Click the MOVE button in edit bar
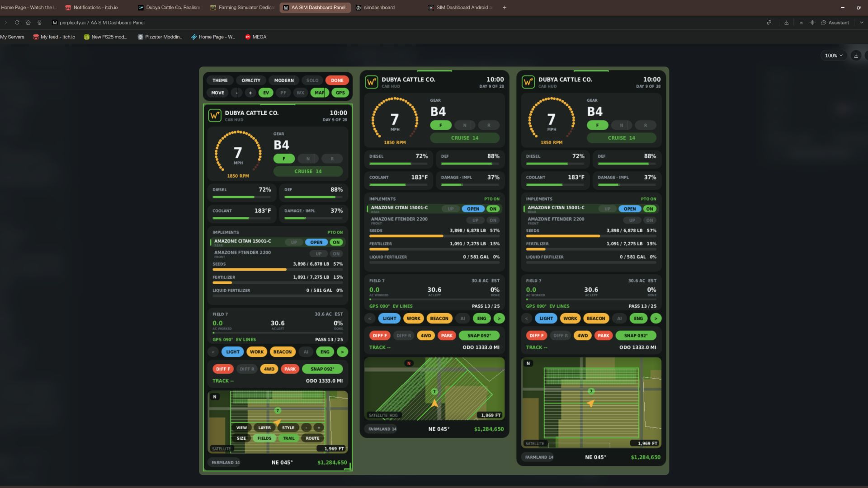 point(217,93)
